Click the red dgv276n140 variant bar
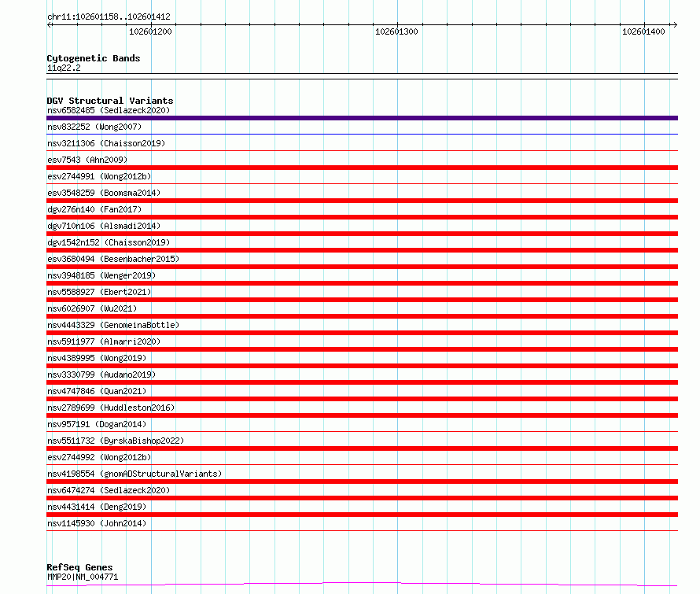This screenshot has height=594, width=700. (362, 217)
